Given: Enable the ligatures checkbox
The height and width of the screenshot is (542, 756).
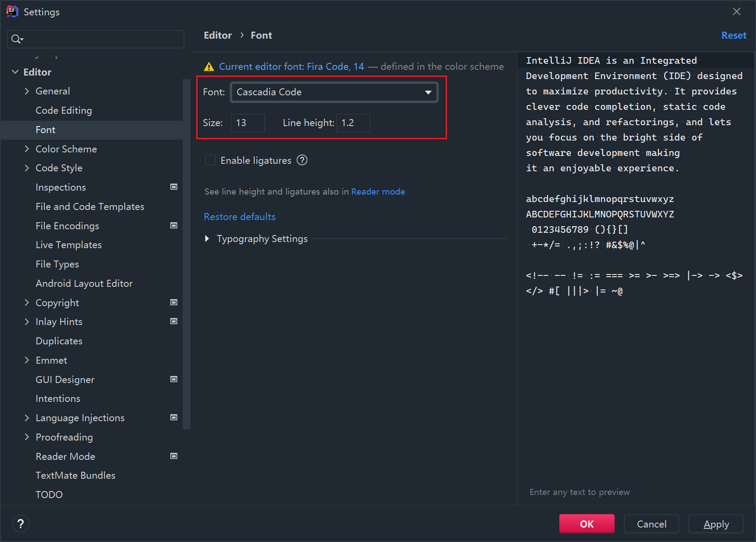Looking at the screenshot, I should tap(211, 160).
